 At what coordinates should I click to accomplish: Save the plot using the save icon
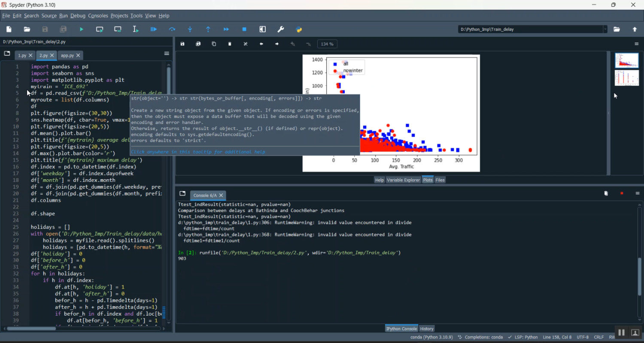[x=182, y=44]
